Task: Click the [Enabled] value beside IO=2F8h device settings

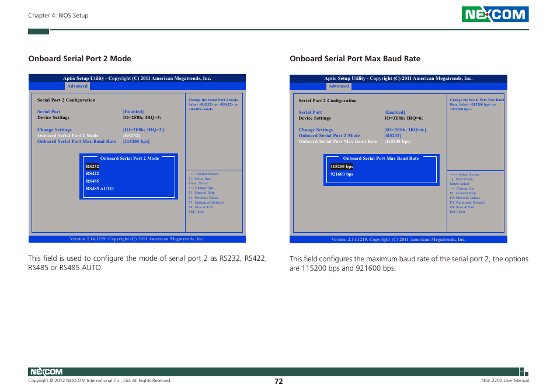Action: [x=133, y=112]
